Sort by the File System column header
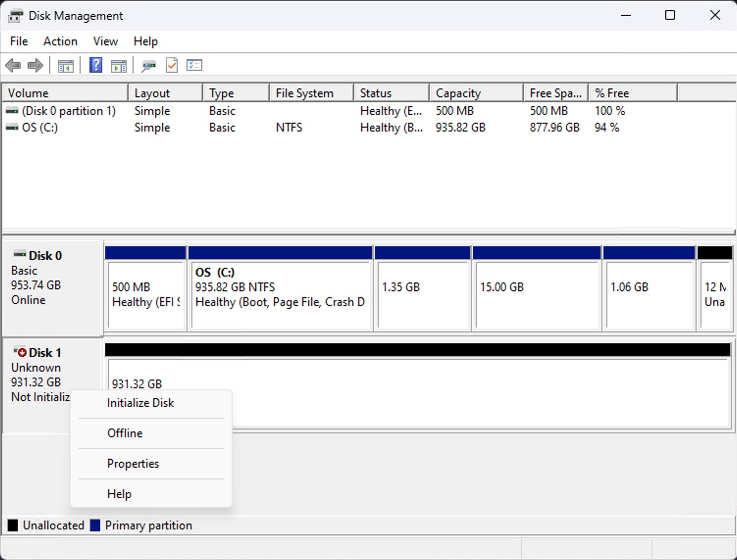This screenshot has height=560, width=737. click(312, 93)
